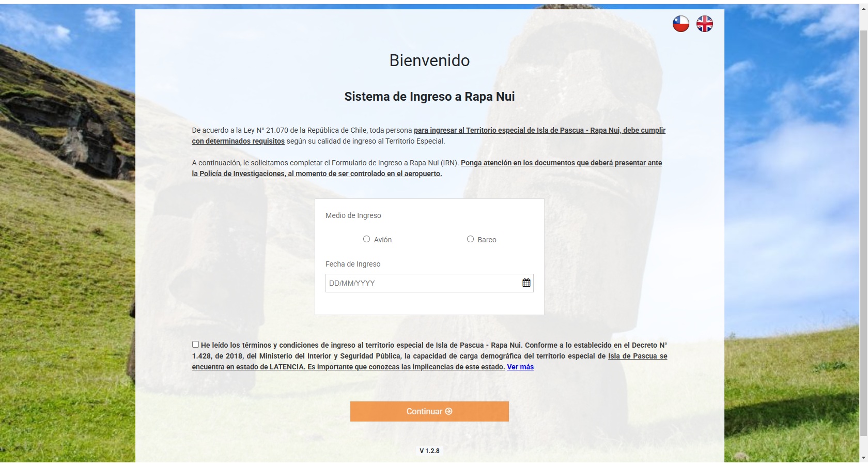Check the terms and conditions checkbox

click(x=195, y=345)
